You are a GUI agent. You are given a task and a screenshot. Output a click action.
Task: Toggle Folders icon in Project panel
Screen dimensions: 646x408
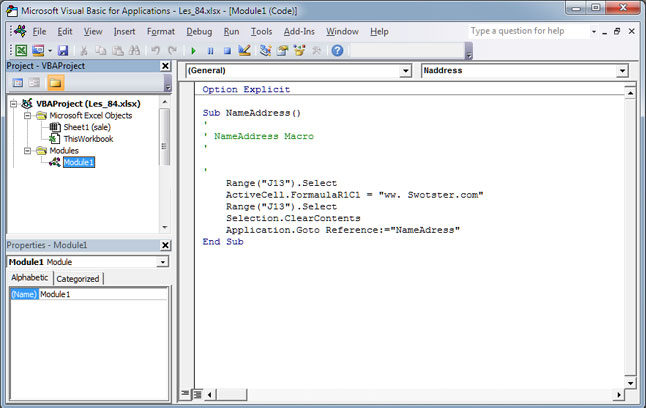point(55,83)
